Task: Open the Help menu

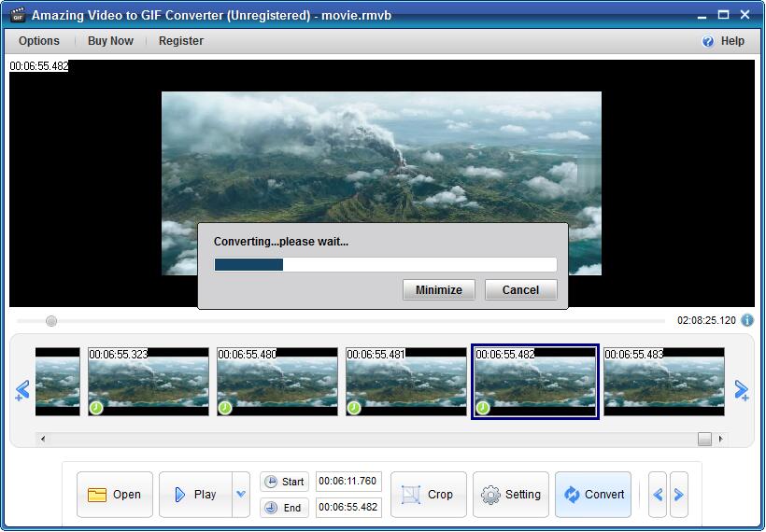Action: 723,41
